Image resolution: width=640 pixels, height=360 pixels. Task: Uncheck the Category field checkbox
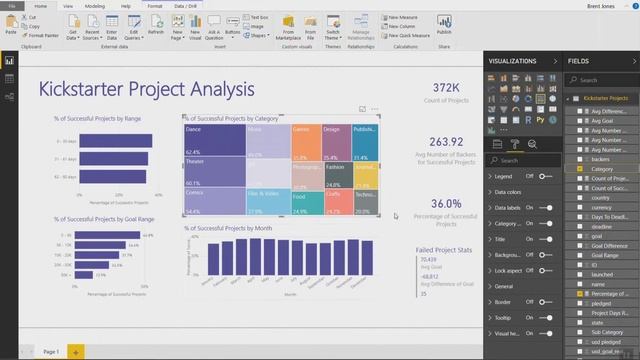580,169
